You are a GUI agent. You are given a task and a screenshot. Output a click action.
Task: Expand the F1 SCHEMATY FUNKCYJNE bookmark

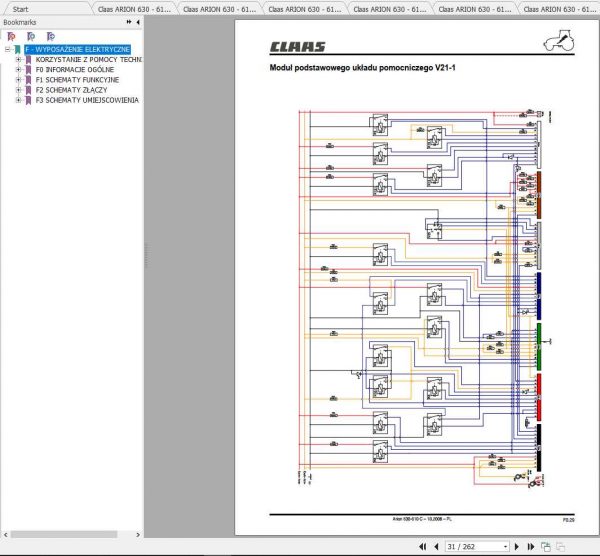(18, 80)
